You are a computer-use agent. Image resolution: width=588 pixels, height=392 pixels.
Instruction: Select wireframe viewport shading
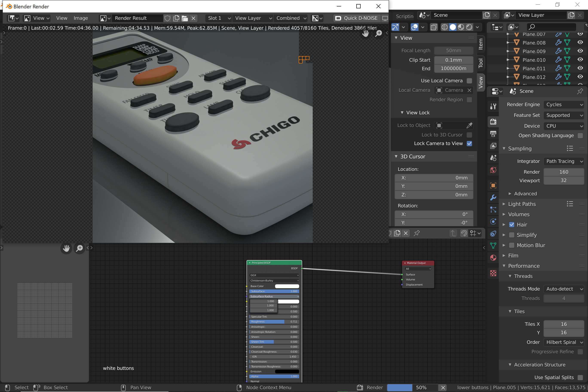[444, 27]
